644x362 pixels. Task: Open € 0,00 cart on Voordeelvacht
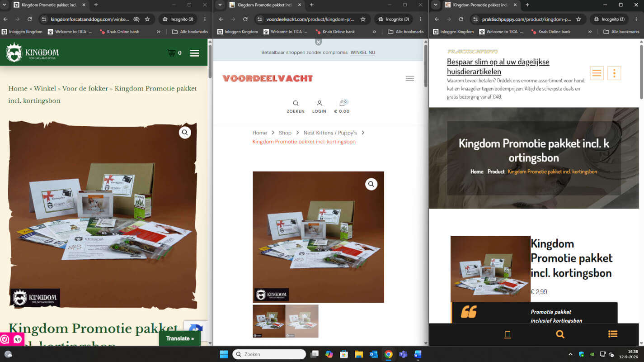[x=342, y=107]
